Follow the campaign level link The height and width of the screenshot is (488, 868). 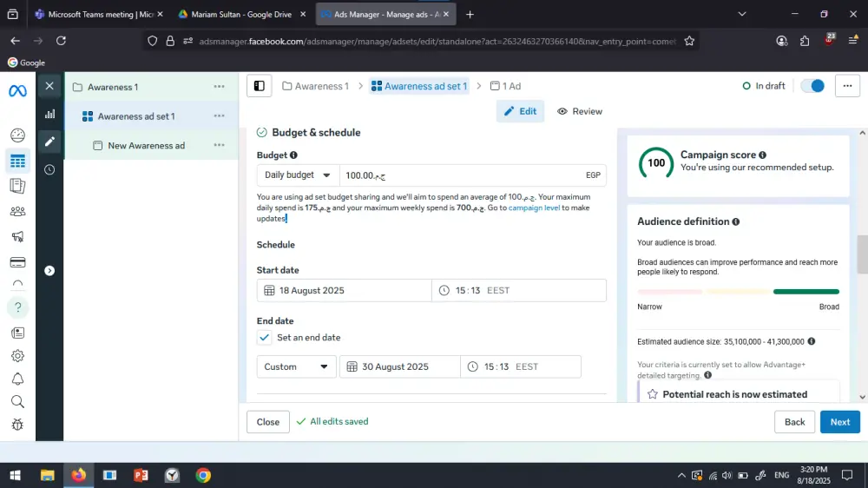[534, 208]
